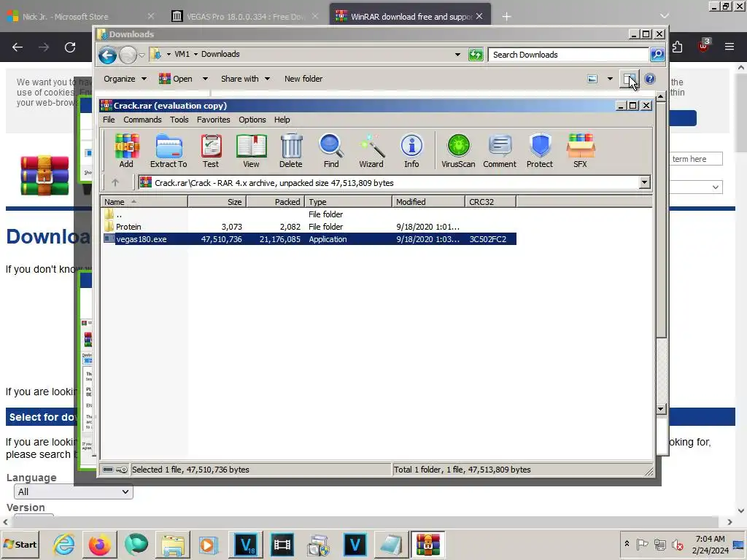The height and width of the screenshot is (560, 747).
Task: Open view options dropdown arrow in Downloads
Action: (610, 79)
